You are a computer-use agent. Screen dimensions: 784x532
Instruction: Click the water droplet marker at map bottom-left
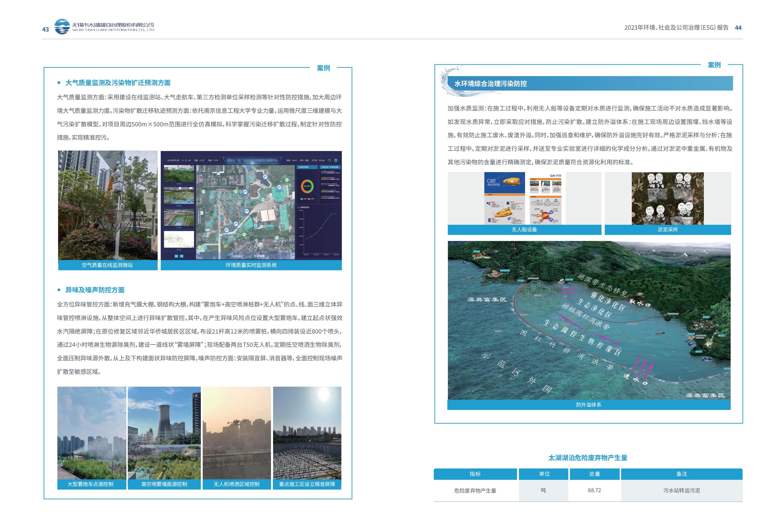[x=205, y=248]
